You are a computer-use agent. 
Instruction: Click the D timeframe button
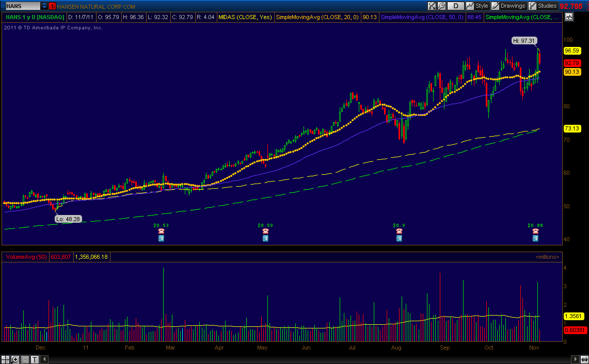point(456,6)
